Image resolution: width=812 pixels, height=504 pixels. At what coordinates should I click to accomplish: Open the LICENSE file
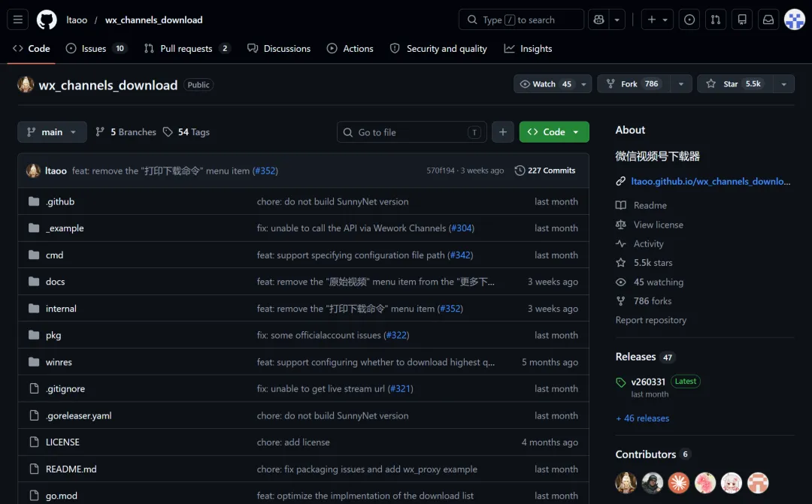(x=62, y=442)
